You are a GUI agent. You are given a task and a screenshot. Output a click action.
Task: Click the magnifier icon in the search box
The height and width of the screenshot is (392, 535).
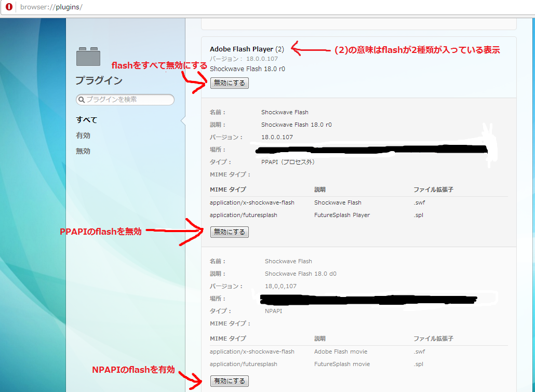click(x=83, y=100)
